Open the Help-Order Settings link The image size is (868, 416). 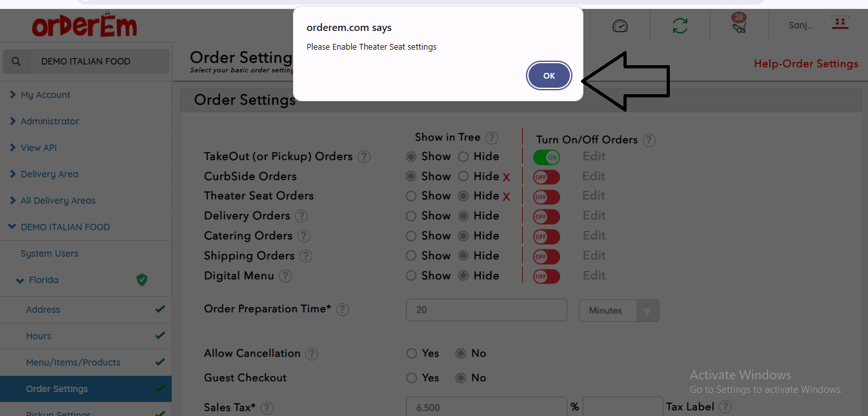[806, 64]
